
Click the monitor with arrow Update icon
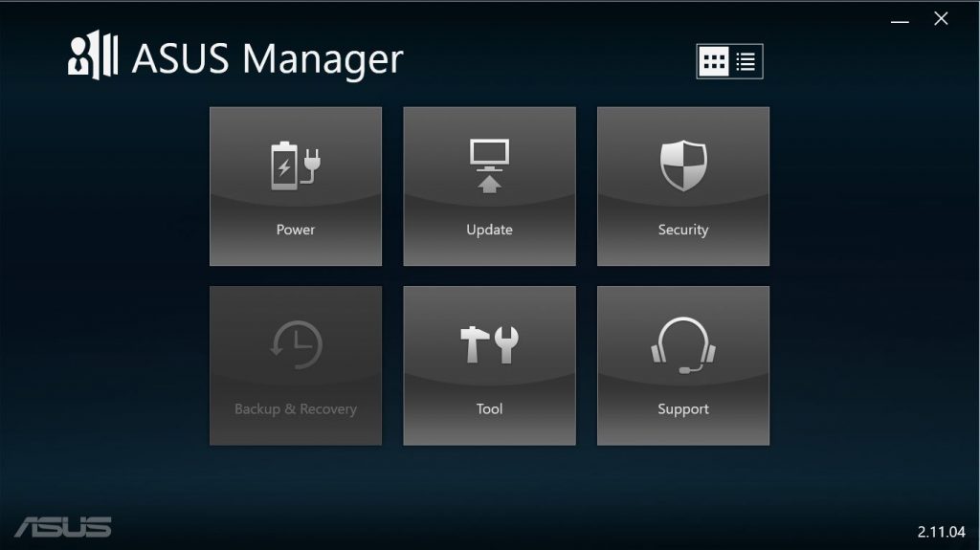[489, 166]
